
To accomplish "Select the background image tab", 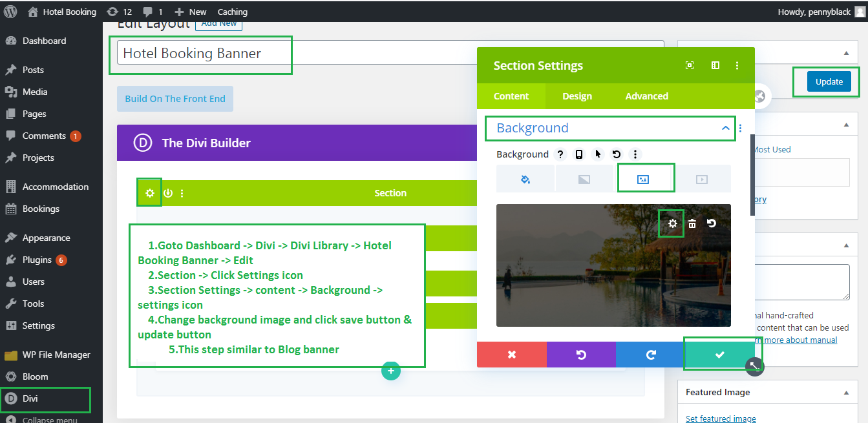I will coord(643,179).
